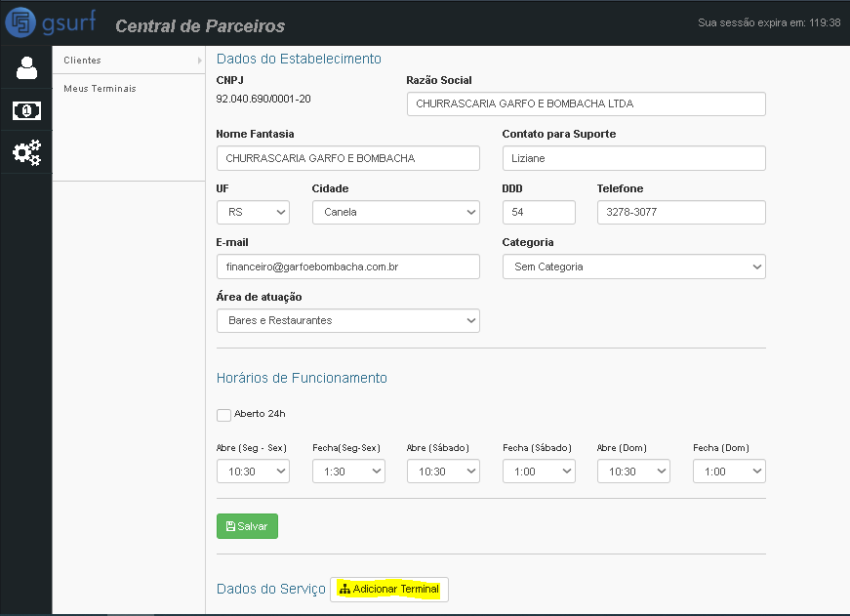The height and width of the screenshot is (616, 850).
Task: Open the Área de atuação dropdown
Action: coord(348,320)
